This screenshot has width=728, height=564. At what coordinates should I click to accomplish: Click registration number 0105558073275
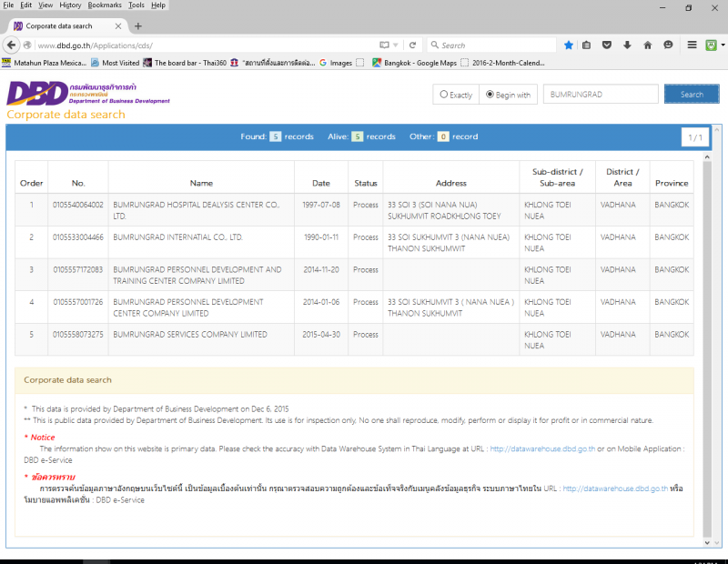(x=78, y=334)
